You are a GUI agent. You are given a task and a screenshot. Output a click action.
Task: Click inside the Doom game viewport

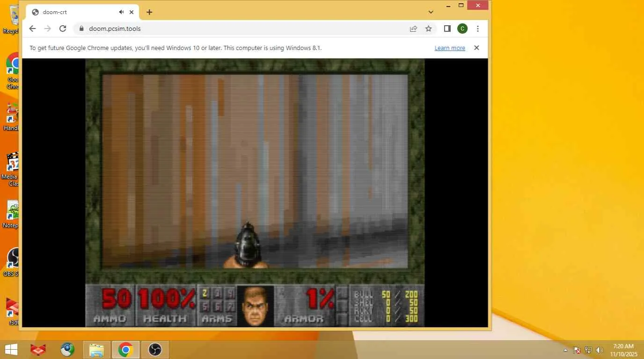click(x=255, y=171)
